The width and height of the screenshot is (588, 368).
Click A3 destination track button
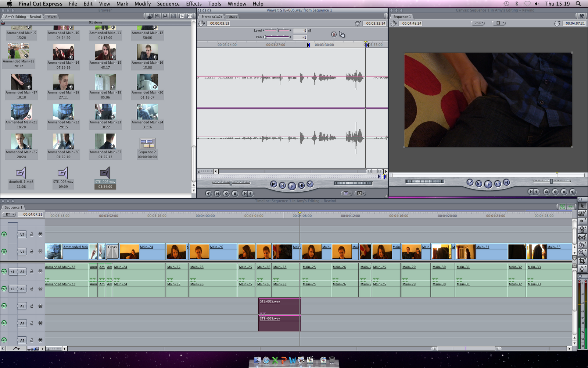(22, 306)
